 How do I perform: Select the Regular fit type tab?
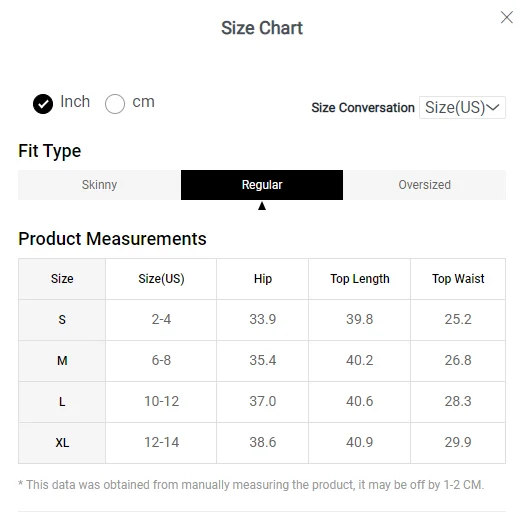pyautogui.click(x=262, y=185)
